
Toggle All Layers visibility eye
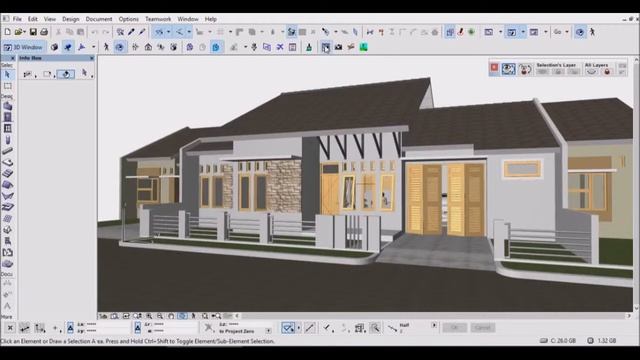point(591,72)
